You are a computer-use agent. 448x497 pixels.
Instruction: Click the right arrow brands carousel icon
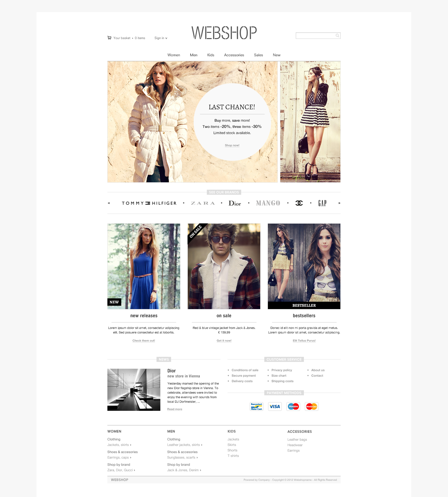[x=339, y=203]
